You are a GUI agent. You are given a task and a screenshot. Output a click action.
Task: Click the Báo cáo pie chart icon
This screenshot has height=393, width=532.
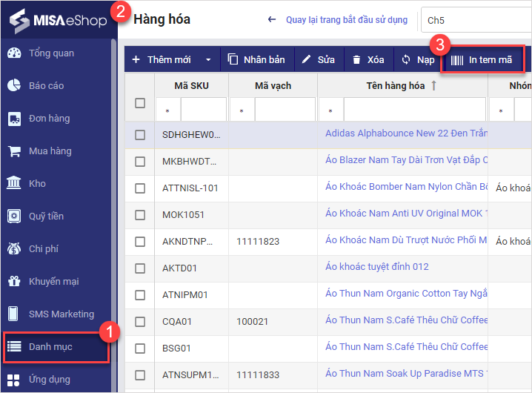14,85
